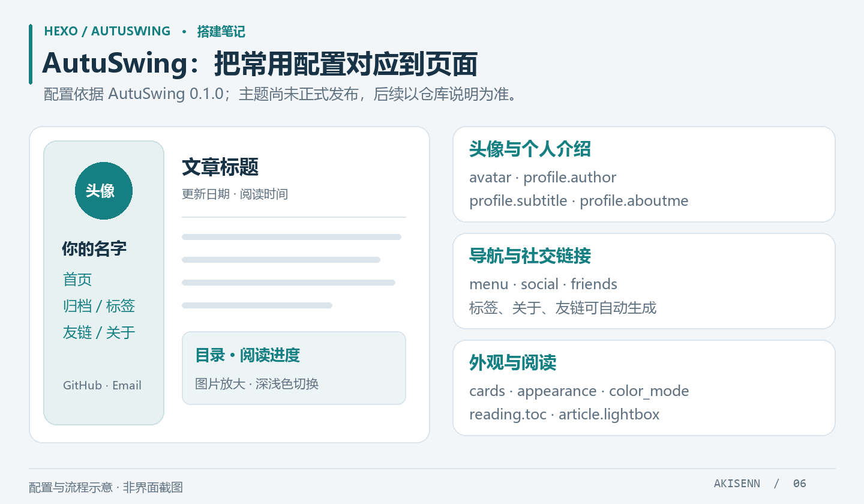Screen dimensions: 864x504
Task: Click the 头像与个人介绍 card heading
Action: click(x=530, y=149)
